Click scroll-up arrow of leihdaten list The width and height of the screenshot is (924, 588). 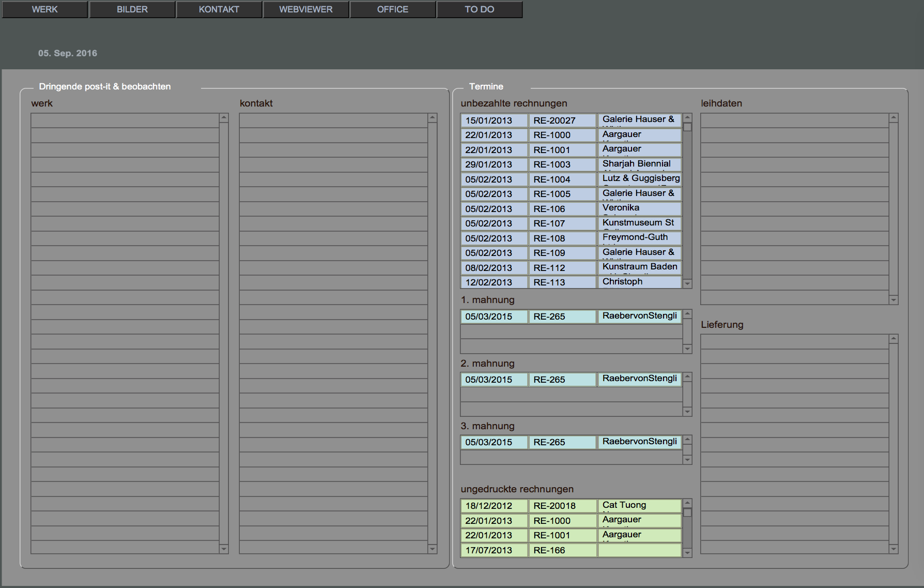894,118
